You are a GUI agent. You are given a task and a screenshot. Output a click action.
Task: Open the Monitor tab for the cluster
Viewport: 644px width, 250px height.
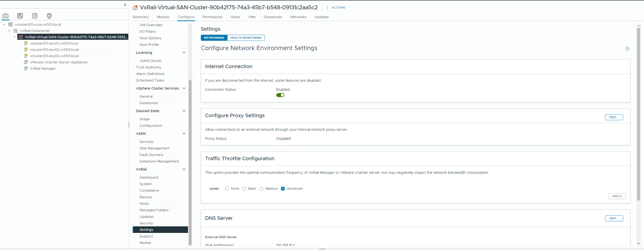pyautogui.click(x=163, y=17)
